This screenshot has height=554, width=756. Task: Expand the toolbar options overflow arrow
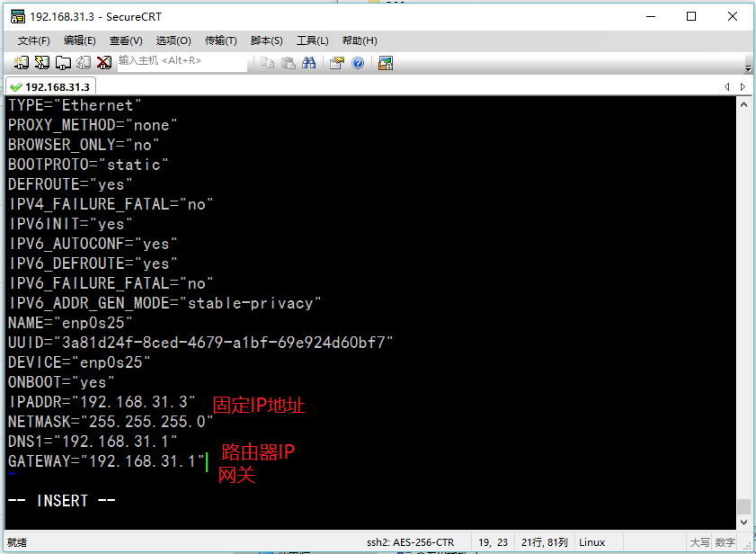[x=748, y=68]
